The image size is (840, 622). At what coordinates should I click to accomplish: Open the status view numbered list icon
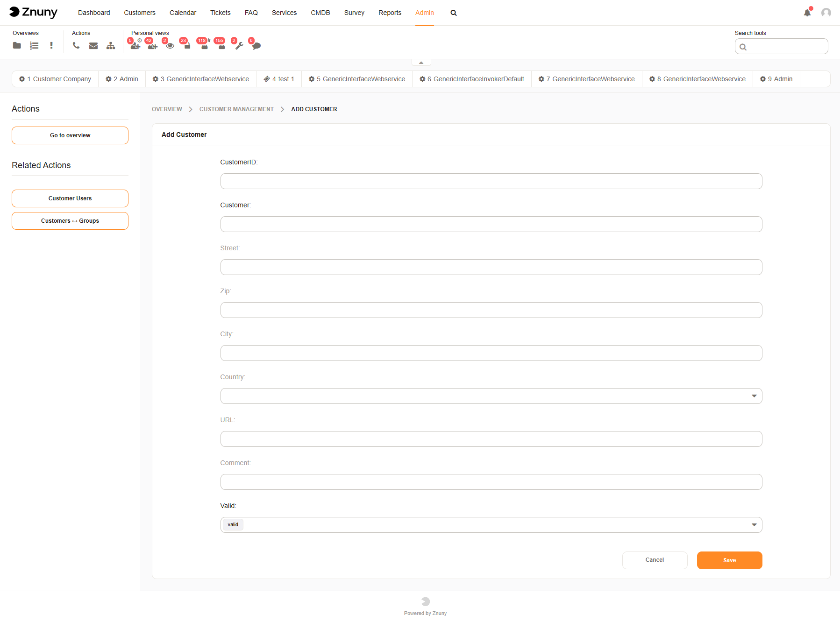pyautogui.click(x=34, y=45)
